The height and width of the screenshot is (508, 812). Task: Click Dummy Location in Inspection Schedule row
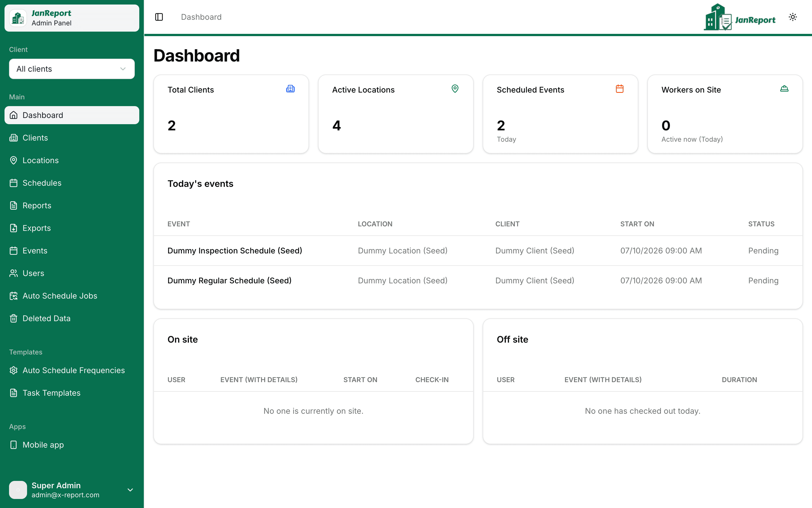click(x=402, y=251)
